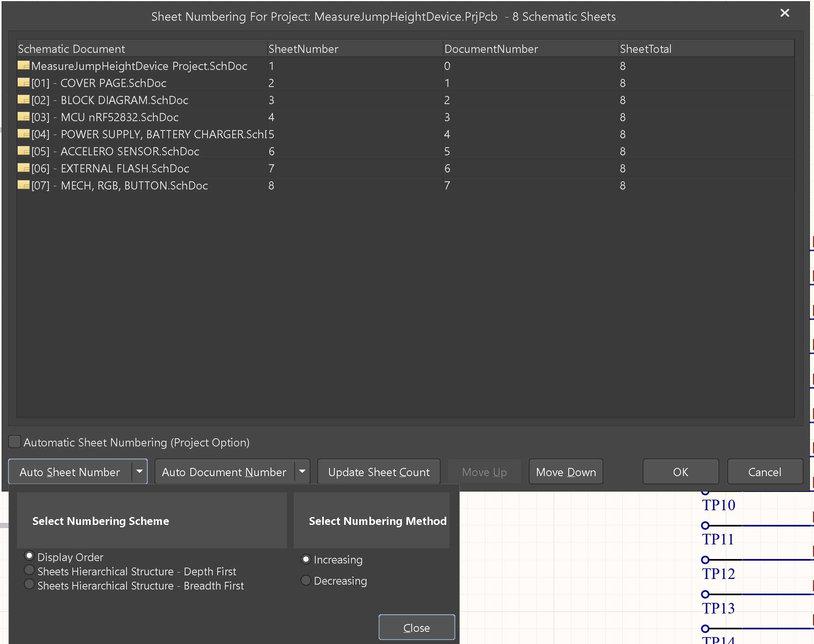Click the MCU nRF52832.SchDoc document icon
Image resolution: width=814 pixels, height=644 pixels.
click(24, 117)
